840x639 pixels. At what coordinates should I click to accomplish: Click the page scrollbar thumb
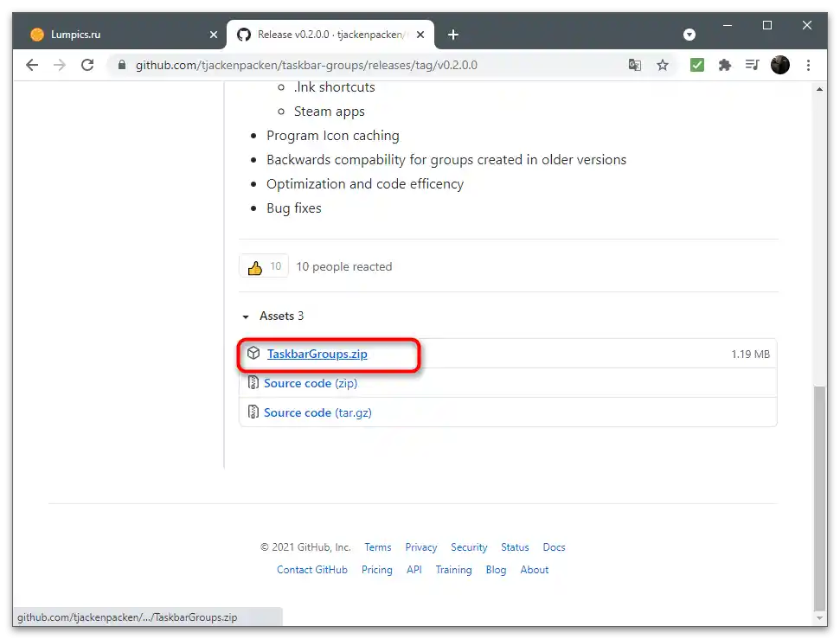tap(819, 498)
